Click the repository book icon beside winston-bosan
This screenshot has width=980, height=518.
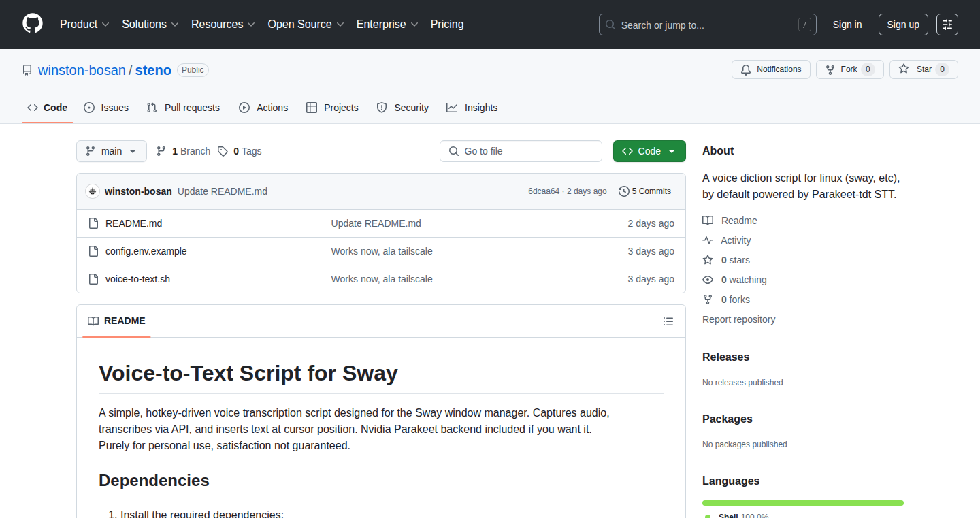pos(27,70)
